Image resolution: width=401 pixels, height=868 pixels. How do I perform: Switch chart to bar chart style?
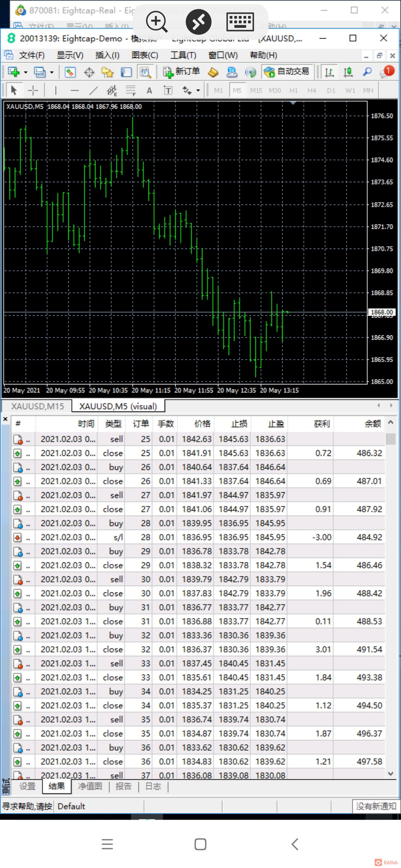(x=329, y=72)
